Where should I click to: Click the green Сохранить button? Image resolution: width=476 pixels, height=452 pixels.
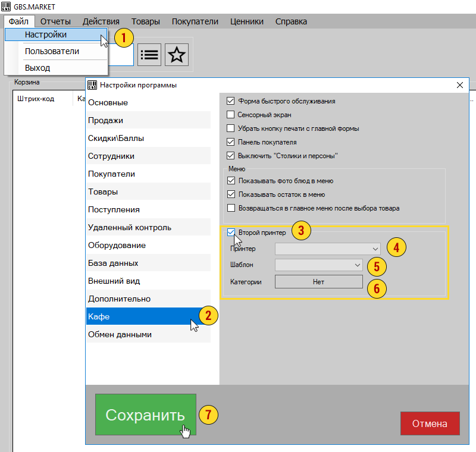point(146,415)
